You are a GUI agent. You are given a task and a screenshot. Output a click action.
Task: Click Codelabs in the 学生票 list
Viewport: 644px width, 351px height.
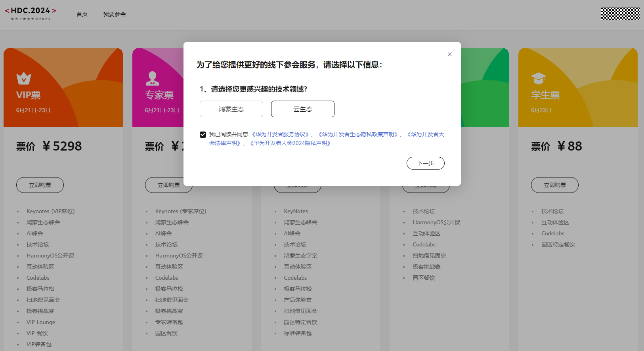point(553,233)
